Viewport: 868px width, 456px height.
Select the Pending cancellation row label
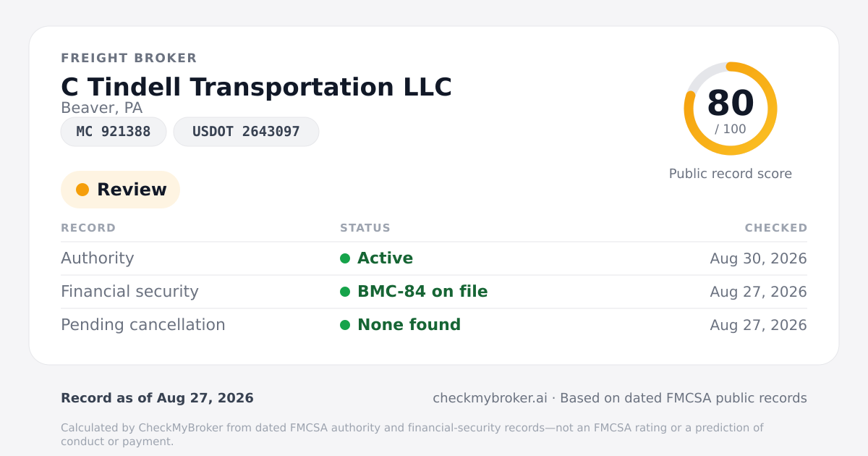[143, 325]
